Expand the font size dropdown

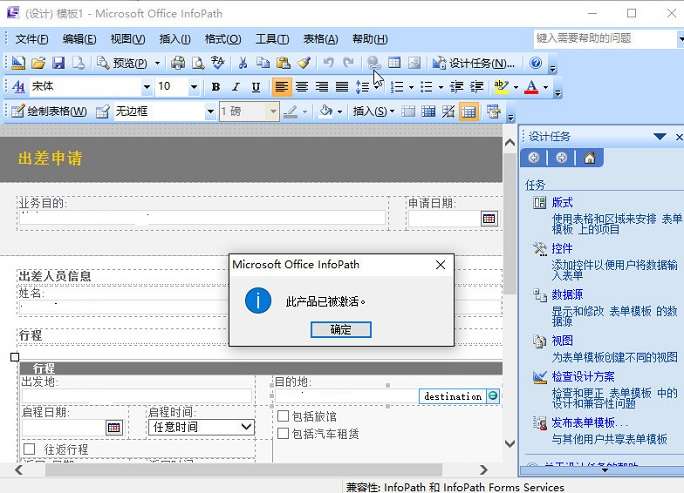pyautogui.click(x=193, y=87)
